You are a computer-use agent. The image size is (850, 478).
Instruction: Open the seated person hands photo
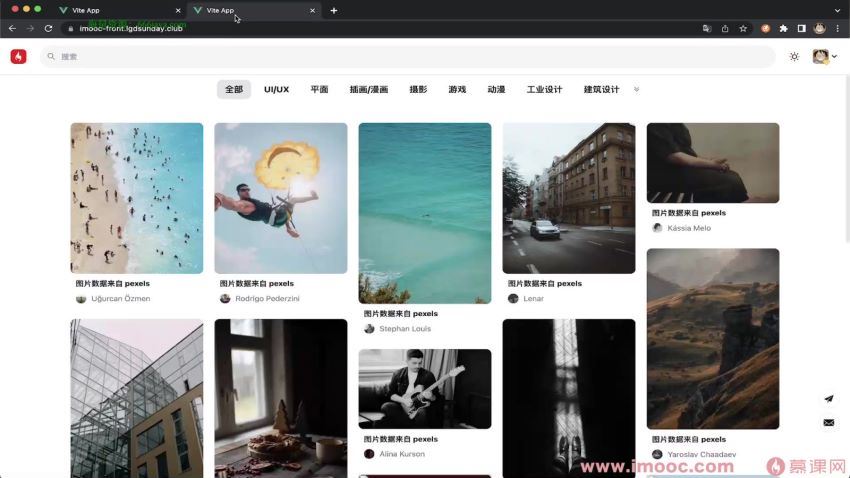(x=713, y=163)
